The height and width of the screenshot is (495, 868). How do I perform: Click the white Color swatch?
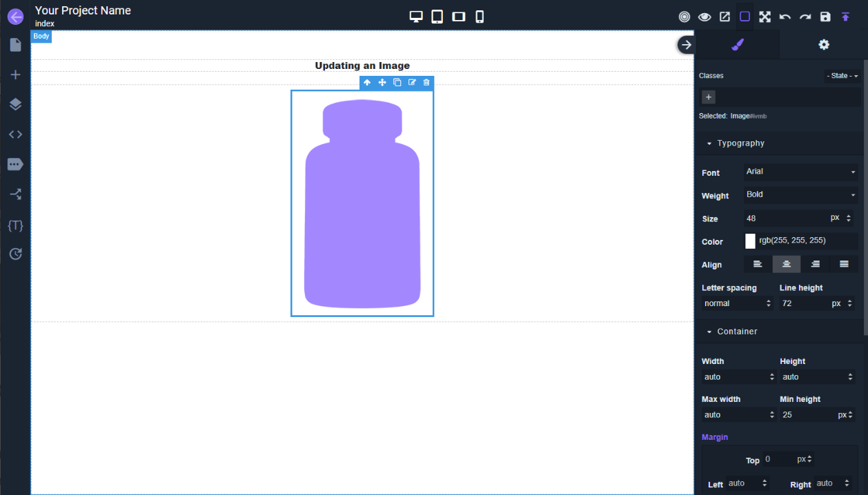pyautogui.click(x=750, y=241)
